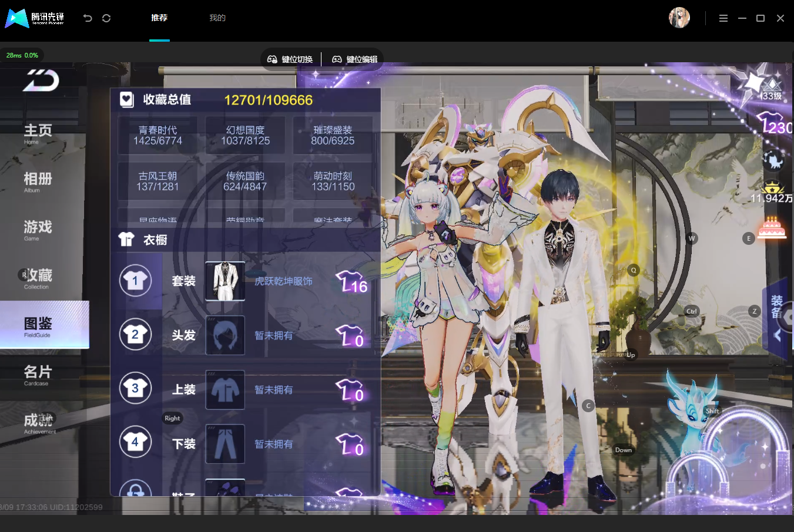Screen dimensions: 794x532
Task: Click the 套装 category label
Action: (x=183, y=281)
